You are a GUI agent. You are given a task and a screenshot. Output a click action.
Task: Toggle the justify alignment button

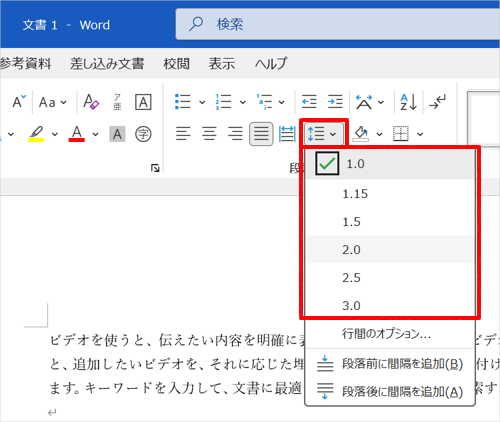(261, 134)
